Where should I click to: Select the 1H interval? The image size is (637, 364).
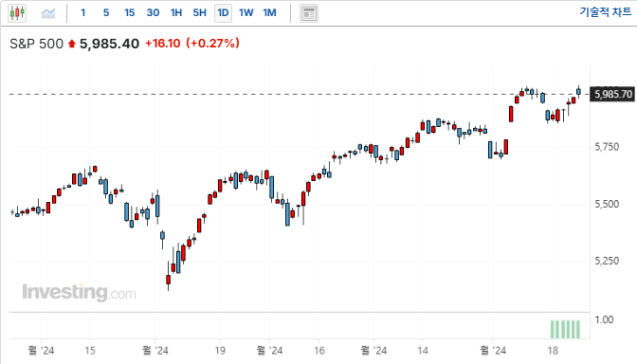point(176,13)
